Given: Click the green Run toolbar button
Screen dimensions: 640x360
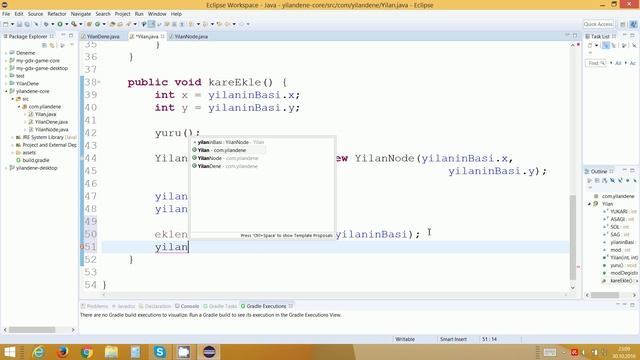Looking at the screenshot, I should pyautogui.click(x=60, y=24).
